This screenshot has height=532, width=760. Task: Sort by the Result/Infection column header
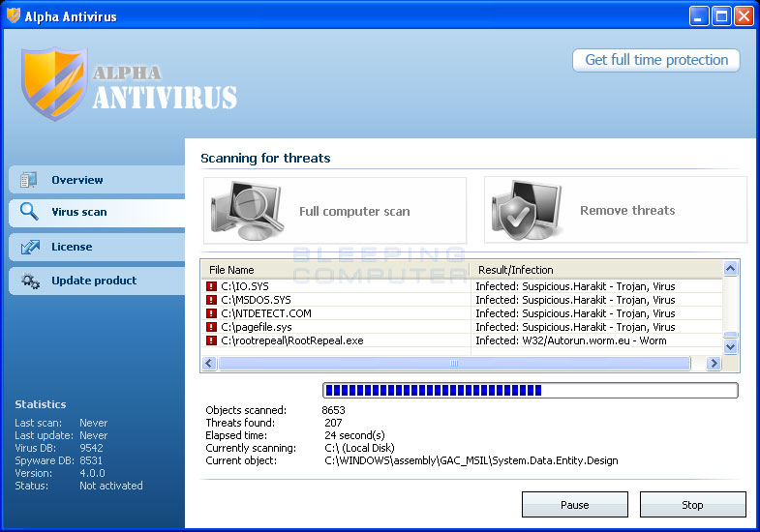[596, 270]
